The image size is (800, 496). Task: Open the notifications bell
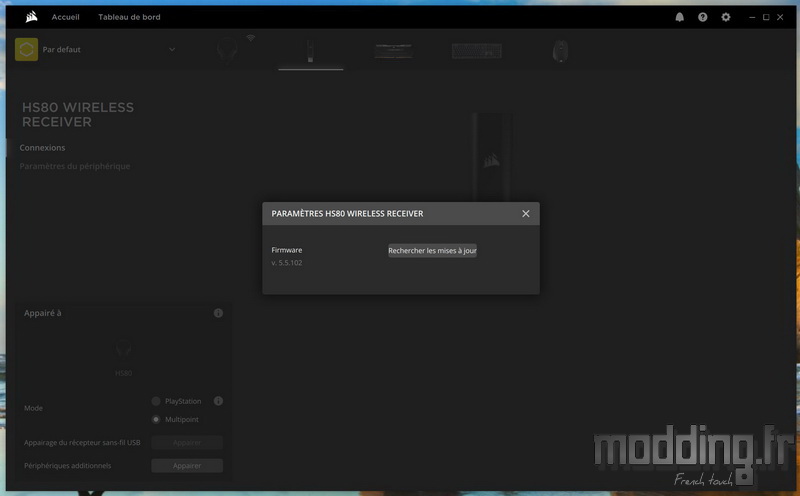680,17
